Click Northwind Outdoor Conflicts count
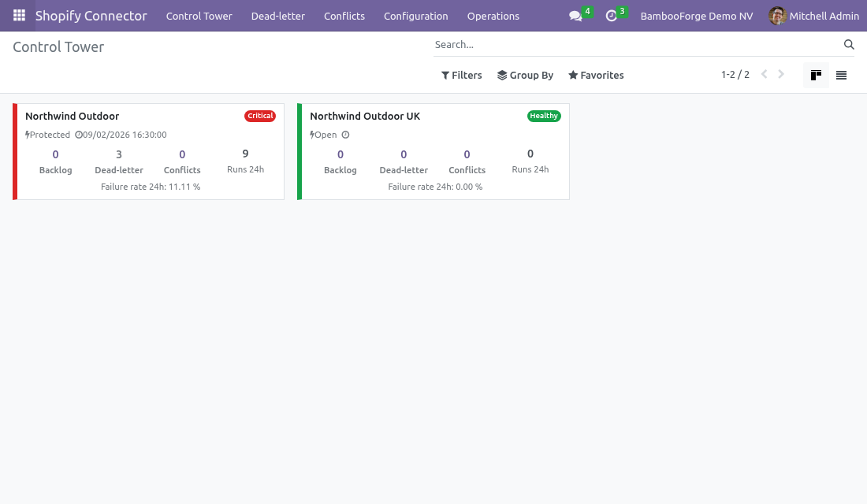Screen dimensions: 867x504 pos(182,154)
